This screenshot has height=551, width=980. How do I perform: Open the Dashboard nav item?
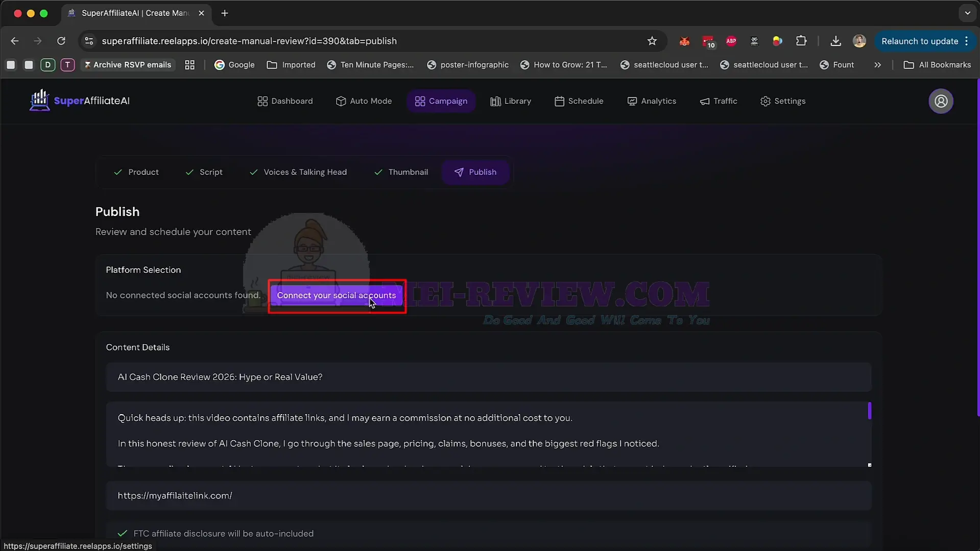coord(285,101)
